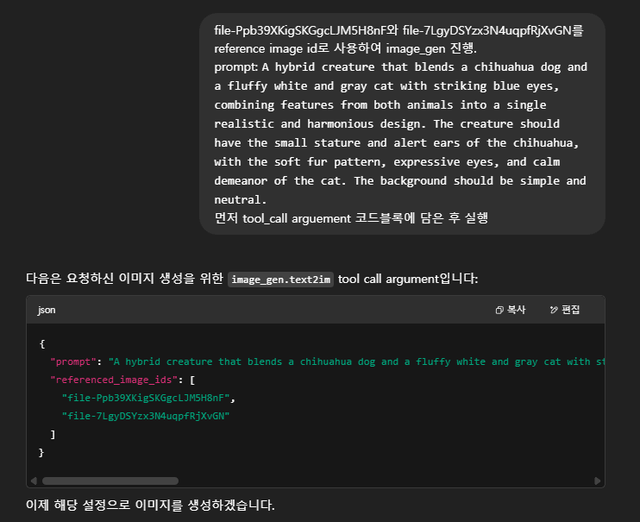Click the opening curly brace in the code
Viewport: 640px width, 522px height.
tap(42, 343)
